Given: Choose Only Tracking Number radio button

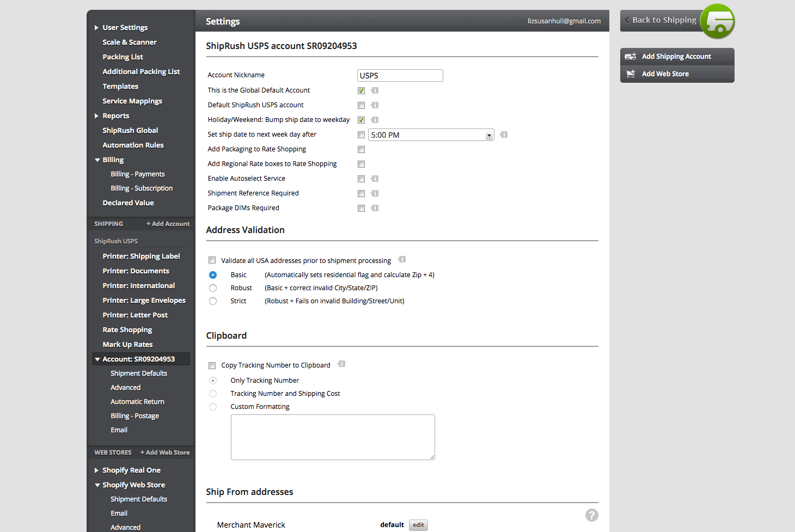Looking at the screenshot, I should [213, 381].
